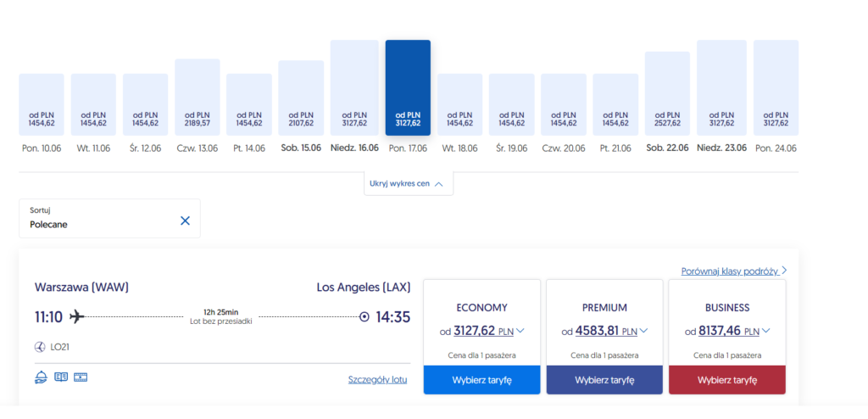
Task: Select the Sob. 22.06 price bar
Action: coord(667,93)
